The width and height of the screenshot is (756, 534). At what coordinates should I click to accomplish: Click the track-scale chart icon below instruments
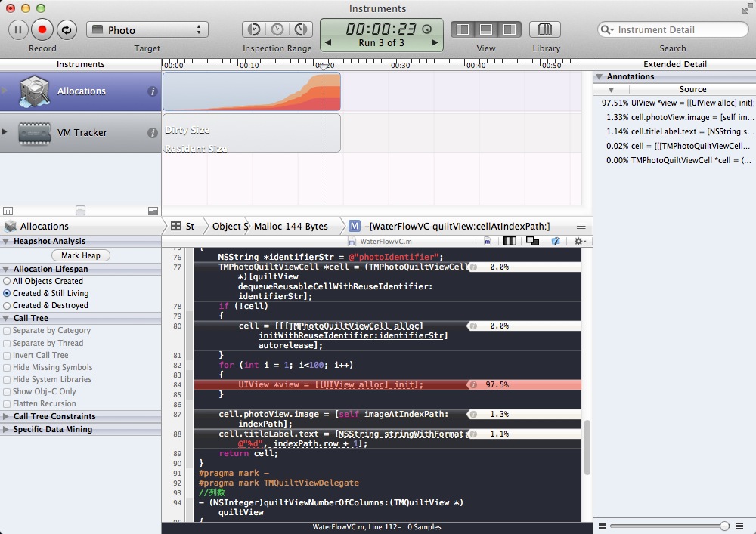8,211
